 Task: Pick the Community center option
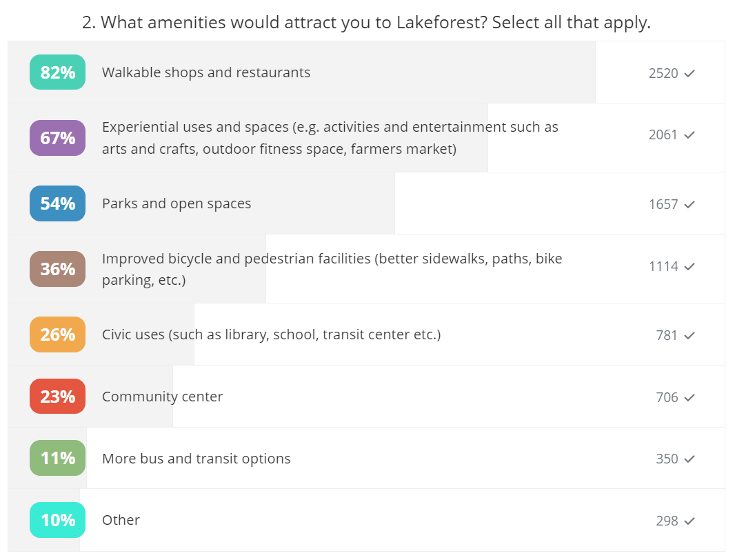coord(162,397)
